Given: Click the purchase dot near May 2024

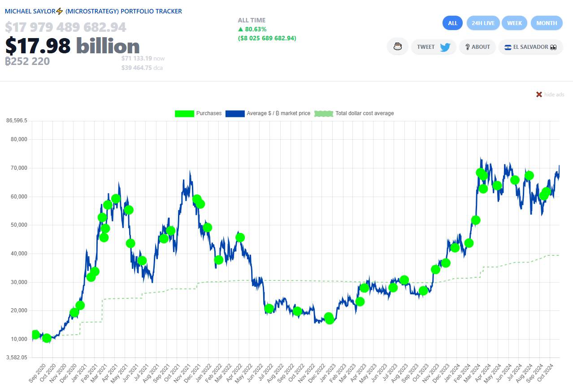Looking at the screenshot, I should [497, 185].
